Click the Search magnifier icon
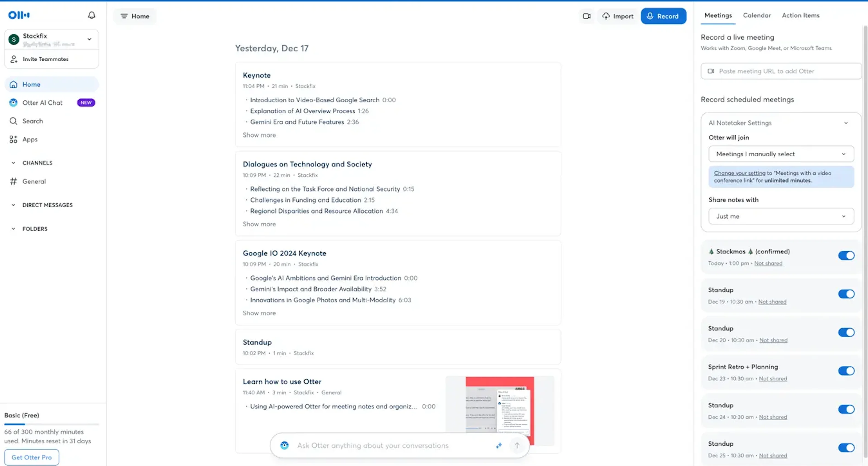The width and height of the screenshot is (868, 466). coord(13,121)
